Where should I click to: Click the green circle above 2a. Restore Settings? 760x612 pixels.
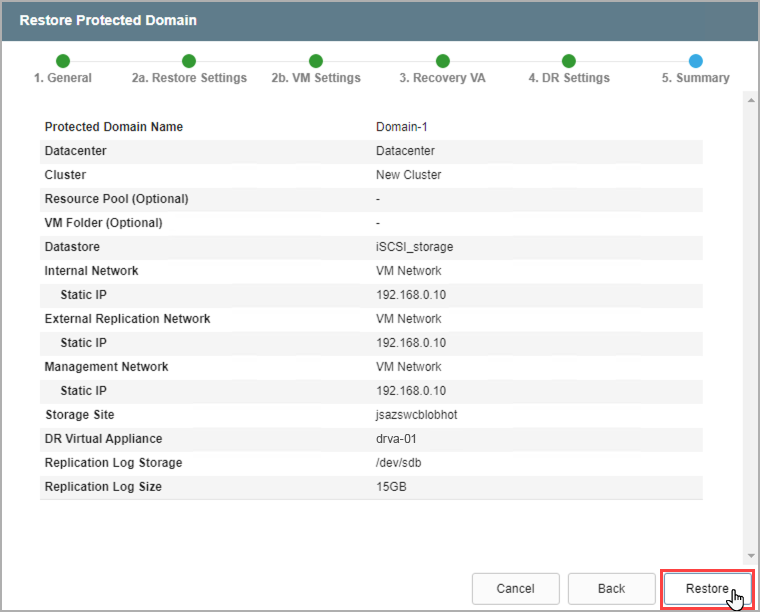(x=189, y=61)
